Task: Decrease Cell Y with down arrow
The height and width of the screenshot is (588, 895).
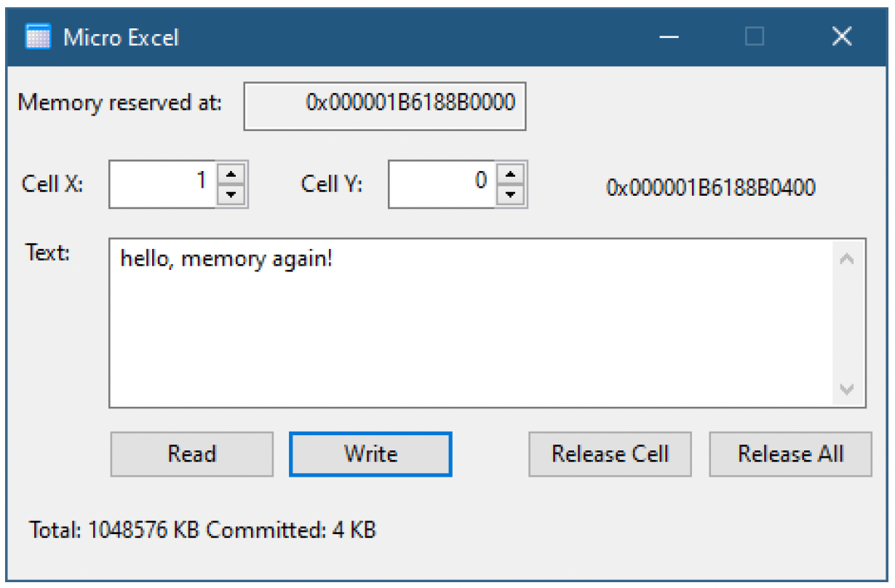Action: (x=511, y=195)
